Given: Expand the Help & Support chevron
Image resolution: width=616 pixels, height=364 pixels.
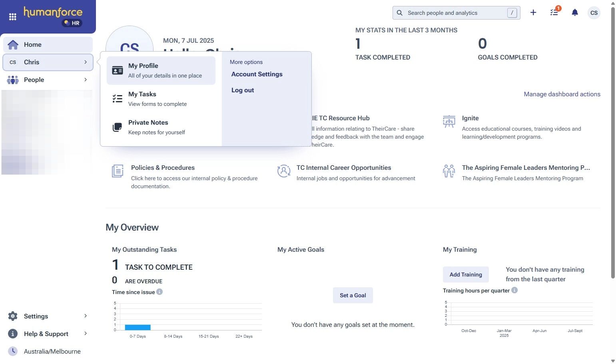Looking at the screenshot, I should coord(86,334).
